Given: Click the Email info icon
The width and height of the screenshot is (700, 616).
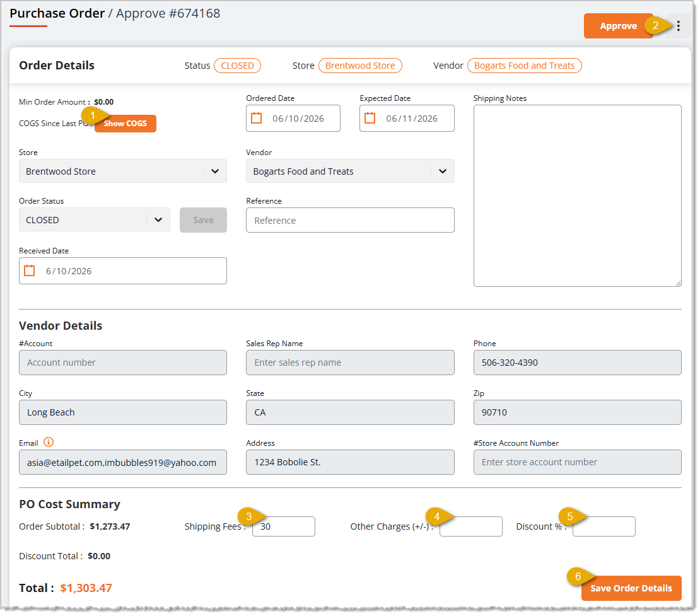Looking at the screenshot, I should [48, 443].
